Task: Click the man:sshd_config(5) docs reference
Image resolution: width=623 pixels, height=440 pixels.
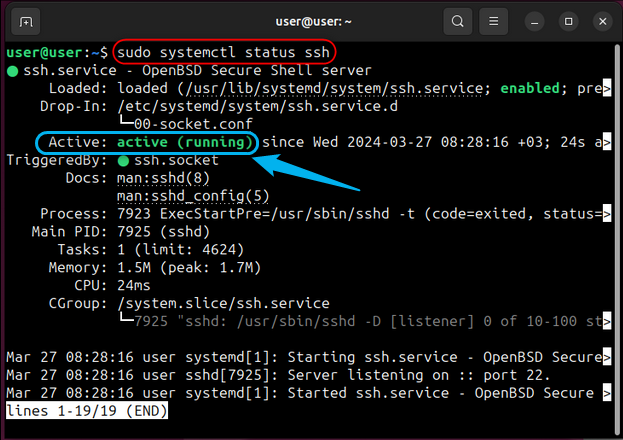Action: point(192,196)
